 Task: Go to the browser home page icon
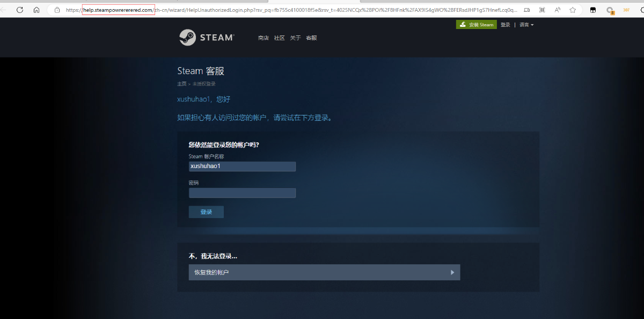click(36, 10)
